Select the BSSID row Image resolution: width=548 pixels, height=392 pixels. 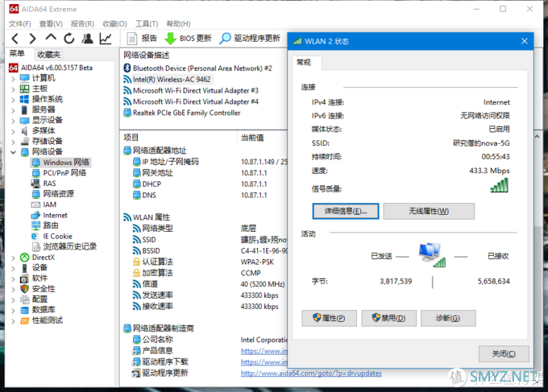pyautogui.click(x=210, y=250)
